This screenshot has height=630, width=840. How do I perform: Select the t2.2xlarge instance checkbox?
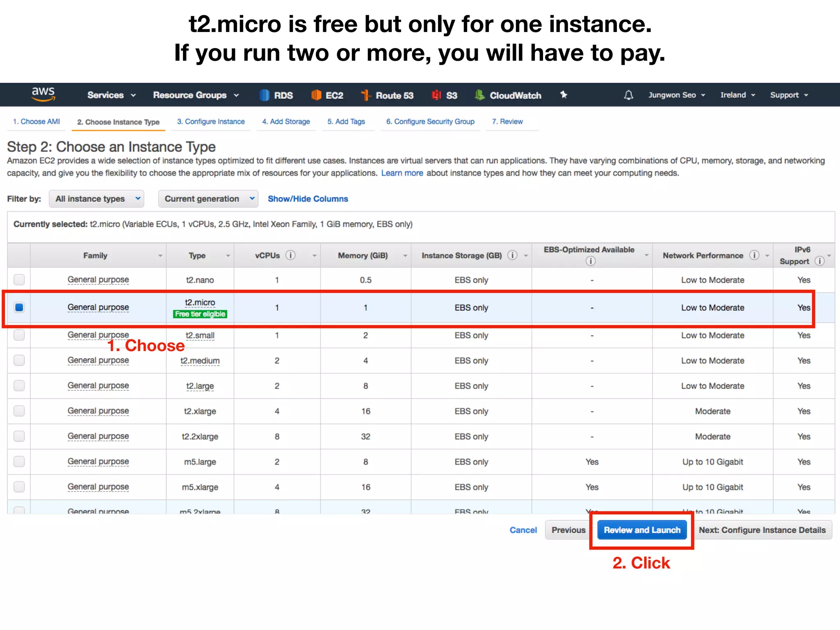point(19,436)
